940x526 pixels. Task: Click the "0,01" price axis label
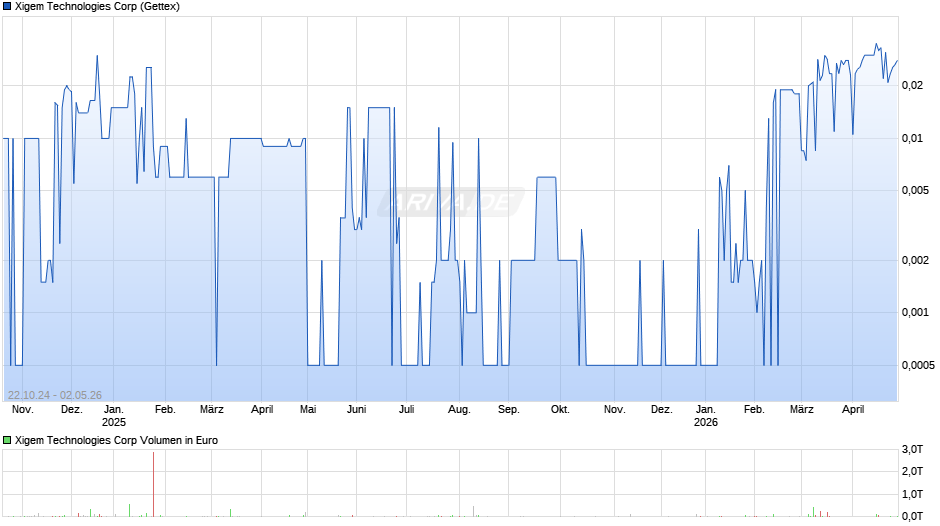pos(912,139)
